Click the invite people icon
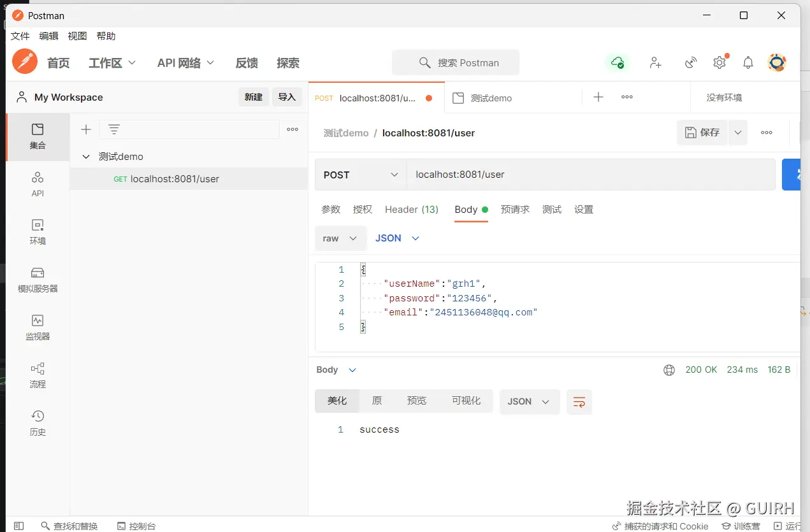 coord(655,62)
